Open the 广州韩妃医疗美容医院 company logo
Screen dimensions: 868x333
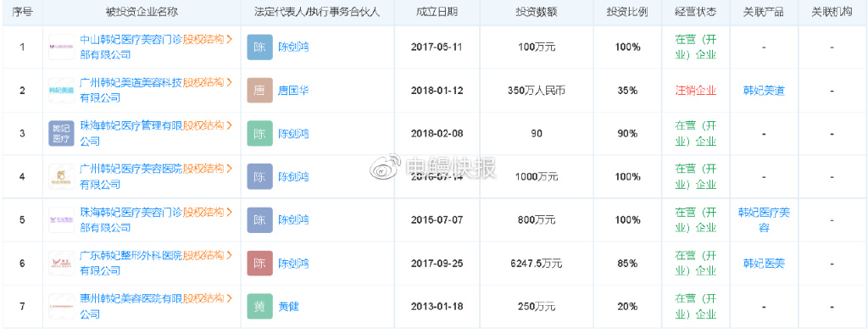(61, 176)
